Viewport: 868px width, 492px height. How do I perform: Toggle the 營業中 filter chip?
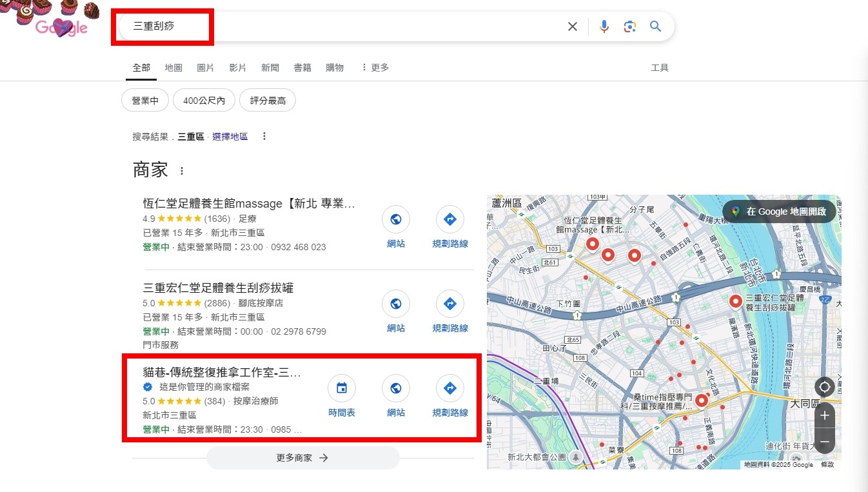[x=145, y=101]
